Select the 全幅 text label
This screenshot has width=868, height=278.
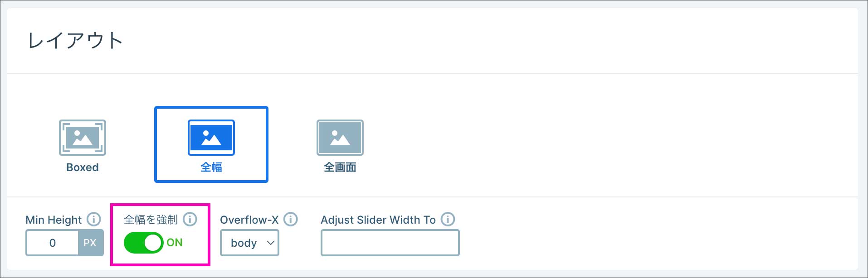pyautogui.click(x=211, y=168)
